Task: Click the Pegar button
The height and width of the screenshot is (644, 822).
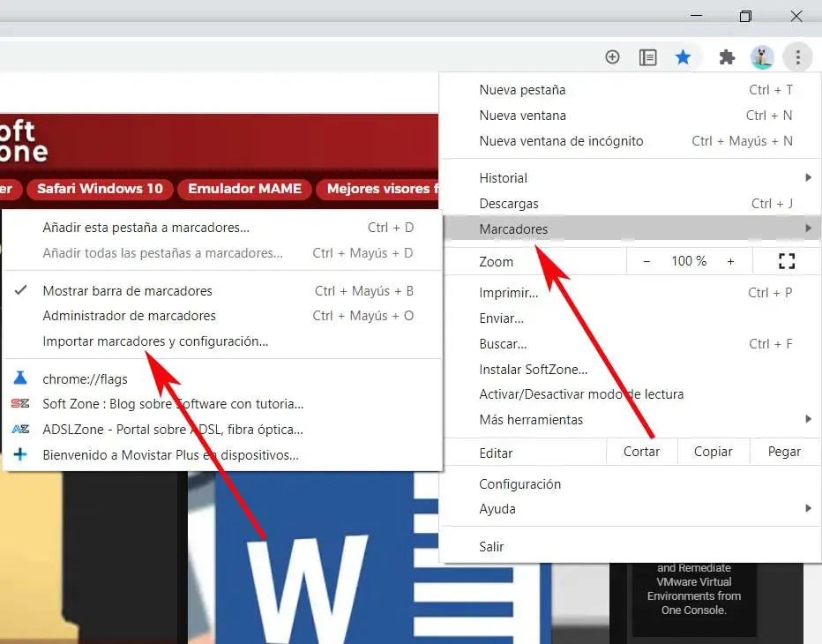Action: pyautogui.click(x=784, y=452)
